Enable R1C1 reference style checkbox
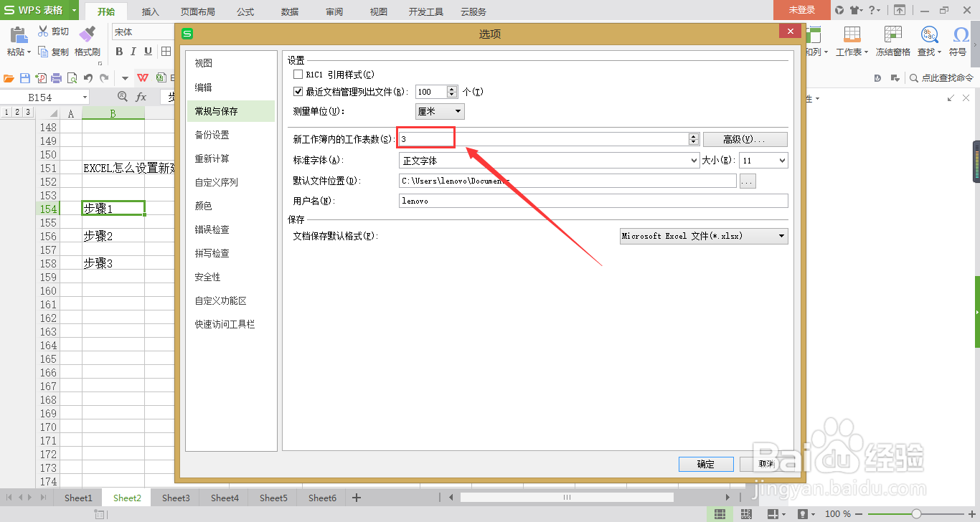Image resolution: width=980 pixels, height=522 pixels. click(298, 74)
